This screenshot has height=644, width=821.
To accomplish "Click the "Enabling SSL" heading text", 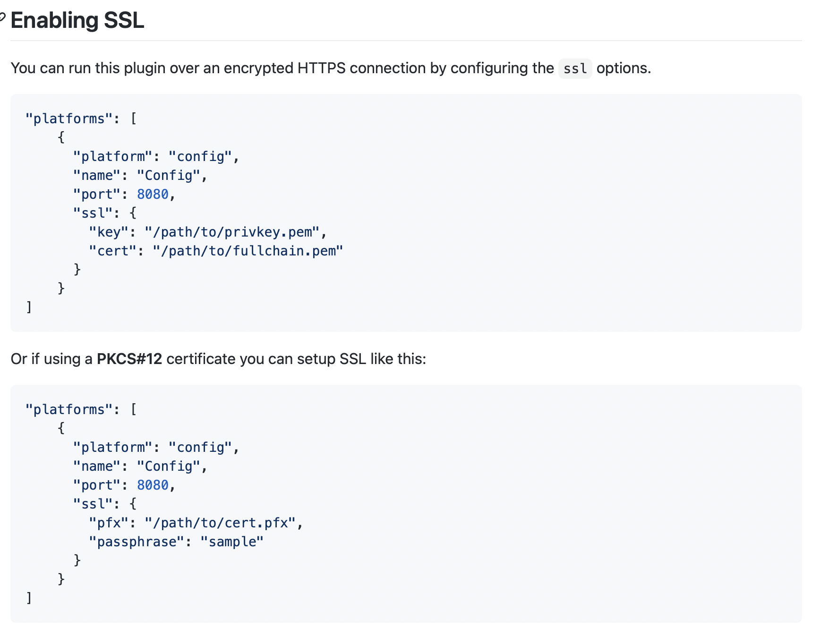I will (77, 20).
